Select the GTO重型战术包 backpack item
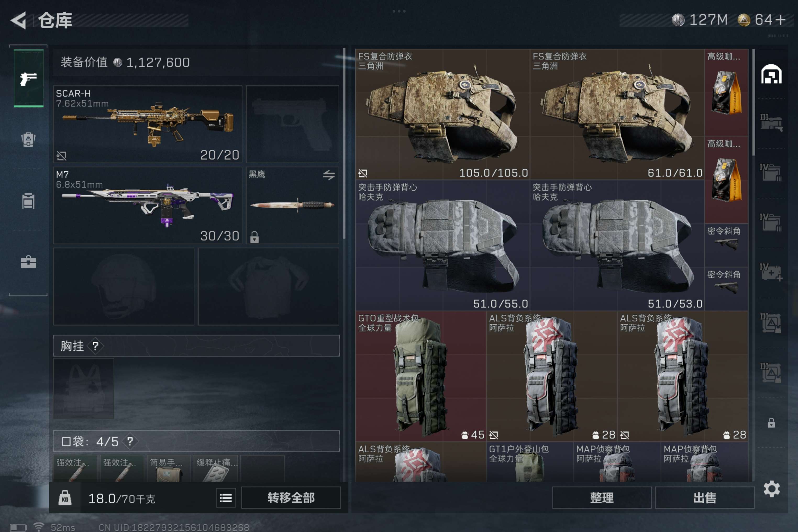Screen dimensions: 798x532 pos(421,376)
